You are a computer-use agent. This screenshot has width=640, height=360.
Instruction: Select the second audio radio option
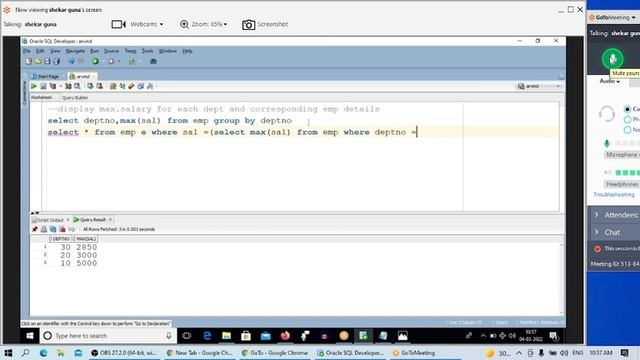click(x=627, y=120)
